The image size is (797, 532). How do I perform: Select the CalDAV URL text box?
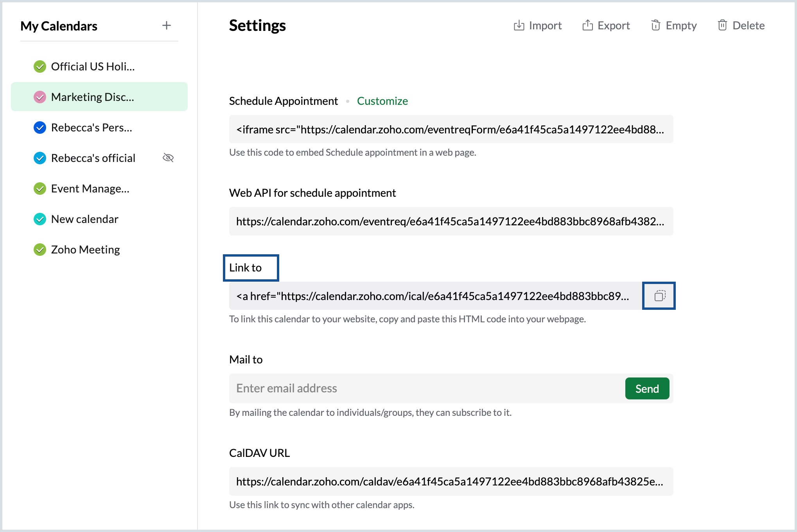pyautogui.click(x=451, y=482)
